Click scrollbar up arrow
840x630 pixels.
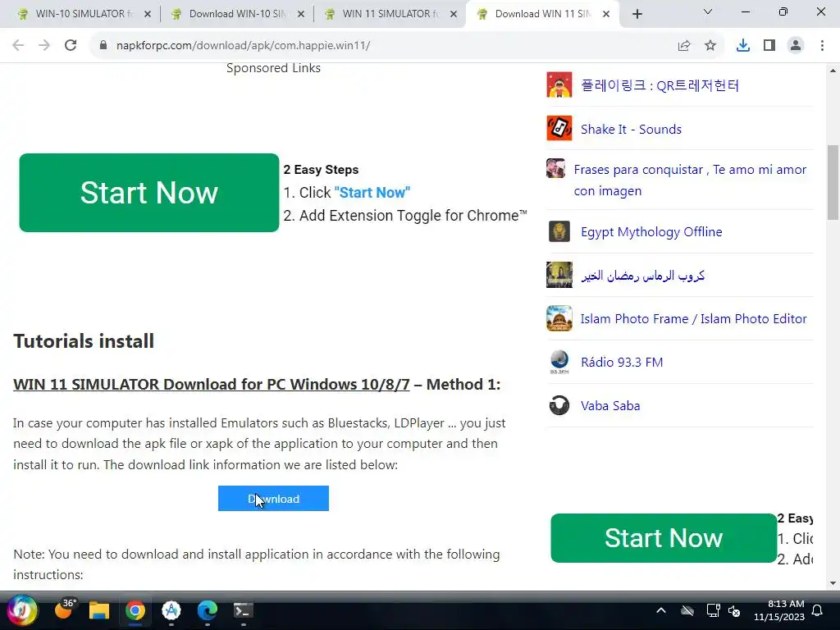tap(833, 71)
